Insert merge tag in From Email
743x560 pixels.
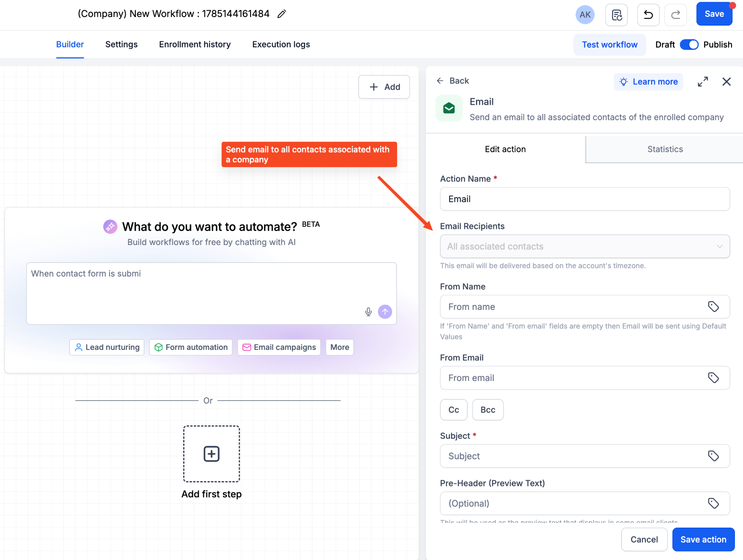coord(714,378)
